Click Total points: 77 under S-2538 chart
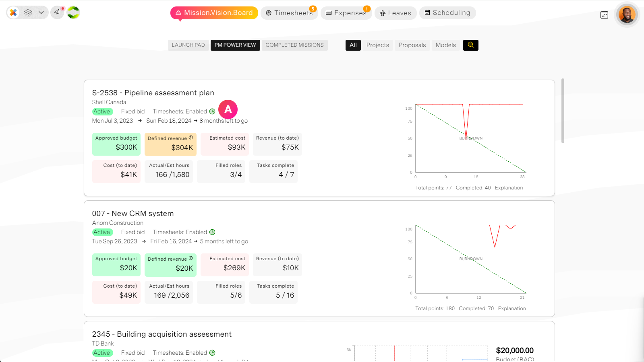 [x=434, y=188]
